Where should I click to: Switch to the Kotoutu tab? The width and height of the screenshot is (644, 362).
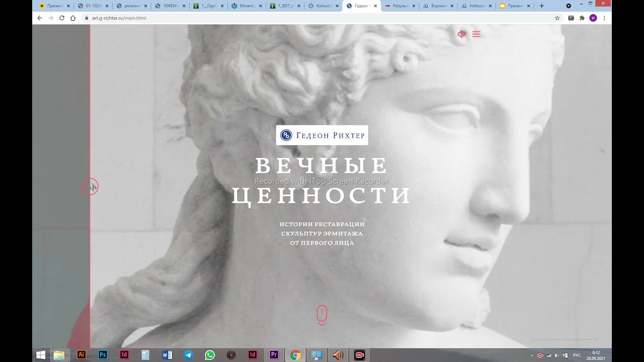coord(322,6)
